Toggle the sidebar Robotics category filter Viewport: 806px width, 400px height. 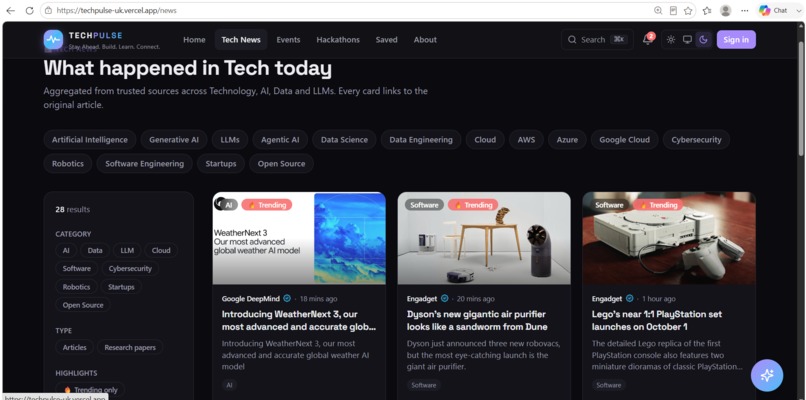point(77,287)
